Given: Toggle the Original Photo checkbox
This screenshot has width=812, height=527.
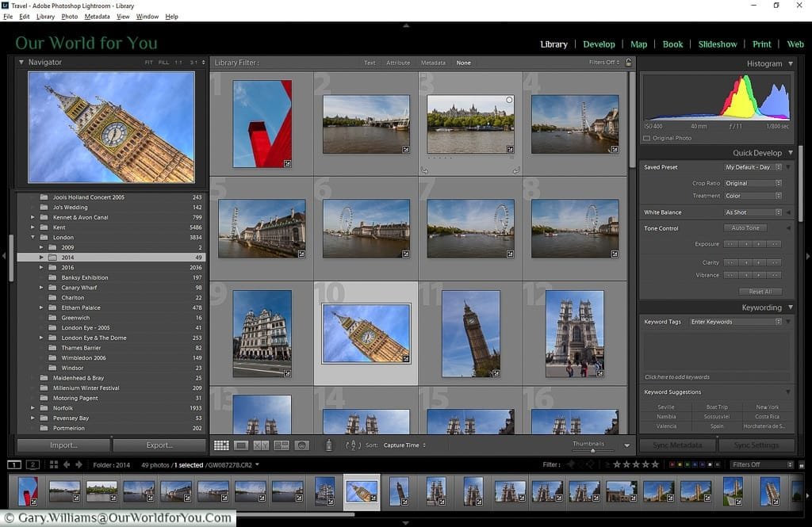Looking at the screenshot, I should point(646,138).
